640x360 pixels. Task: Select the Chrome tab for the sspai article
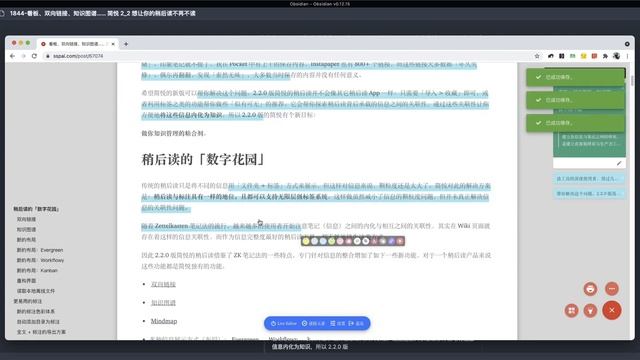[77, 44]
